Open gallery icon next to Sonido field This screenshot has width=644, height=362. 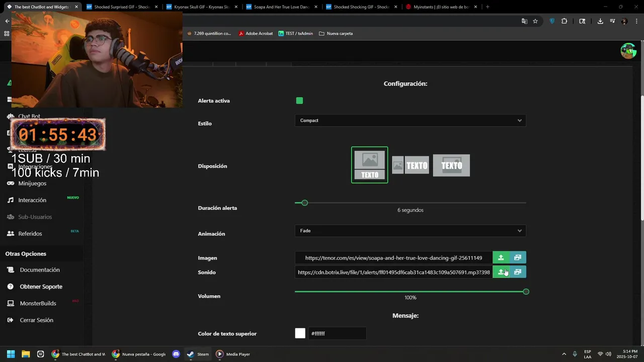tap(518, 272)
